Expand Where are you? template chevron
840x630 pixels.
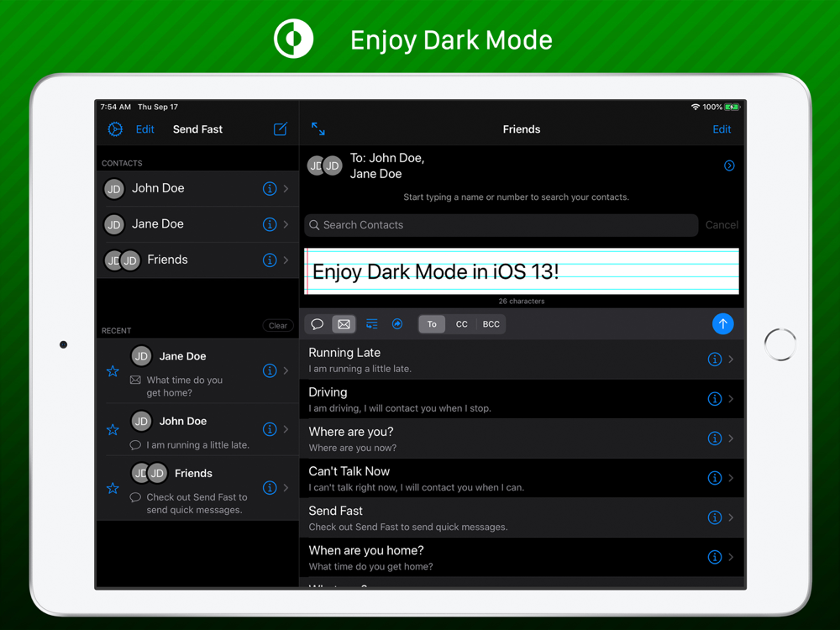[732, 438]
